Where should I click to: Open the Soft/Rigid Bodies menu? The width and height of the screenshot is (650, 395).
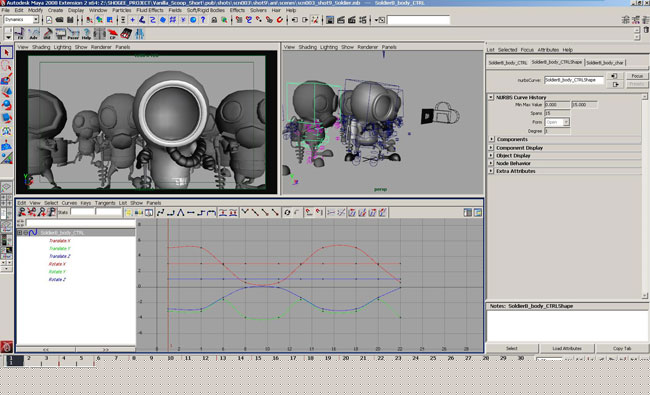point(206,10)
